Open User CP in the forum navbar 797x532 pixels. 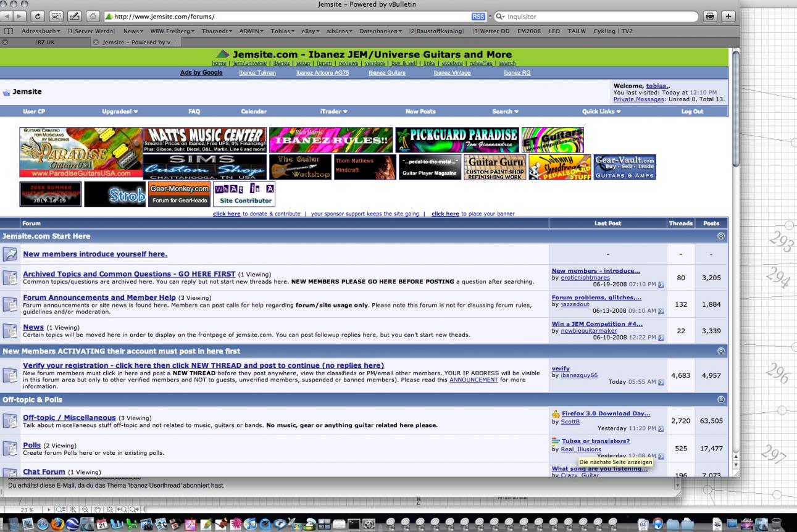tap(34, 112)
